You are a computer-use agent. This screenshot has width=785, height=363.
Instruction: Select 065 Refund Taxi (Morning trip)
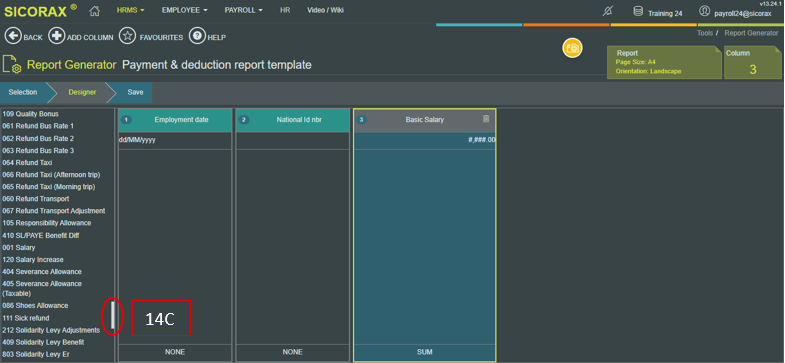point(49,187)
